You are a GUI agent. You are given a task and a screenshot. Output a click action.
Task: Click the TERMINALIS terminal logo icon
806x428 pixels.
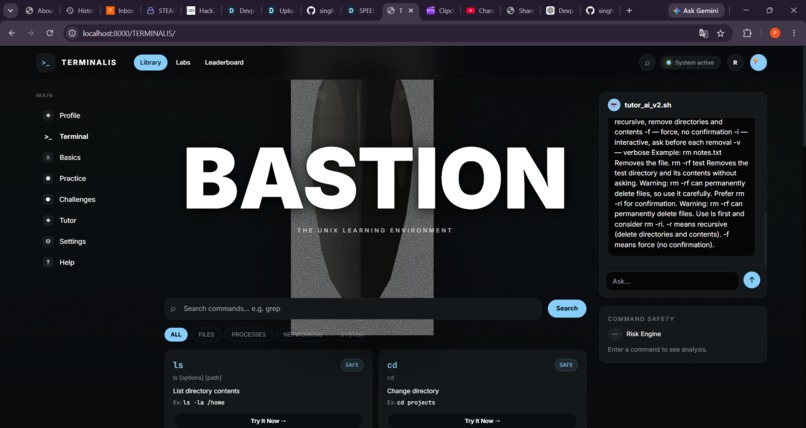pyautogui.click(x=46, y=63)
